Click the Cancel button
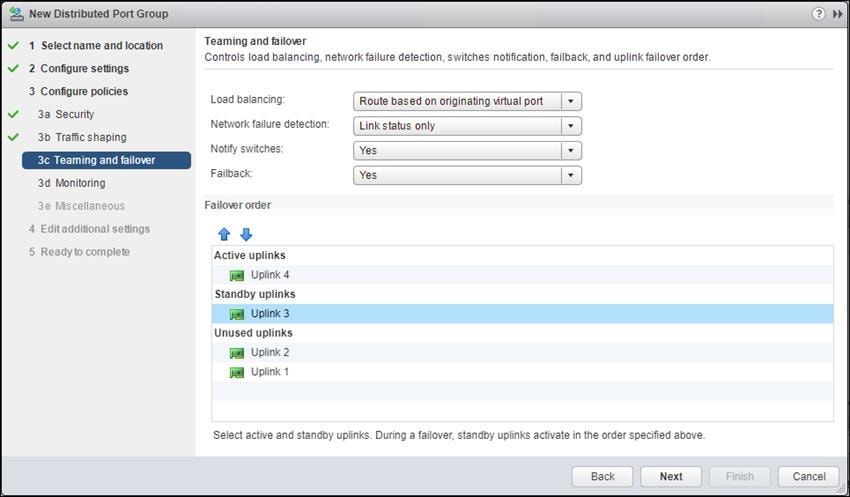The width and height of the screenshot is (850, 497). coord(809,476)
